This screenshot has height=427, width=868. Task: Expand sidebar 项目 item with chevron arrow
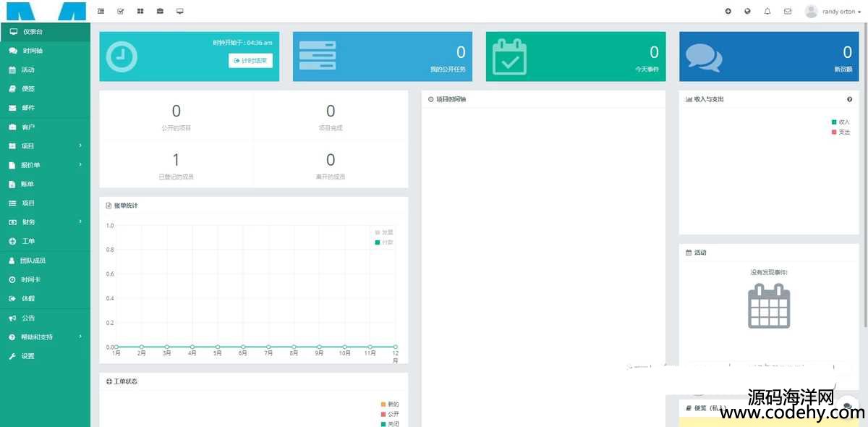(x=45, y=146)
